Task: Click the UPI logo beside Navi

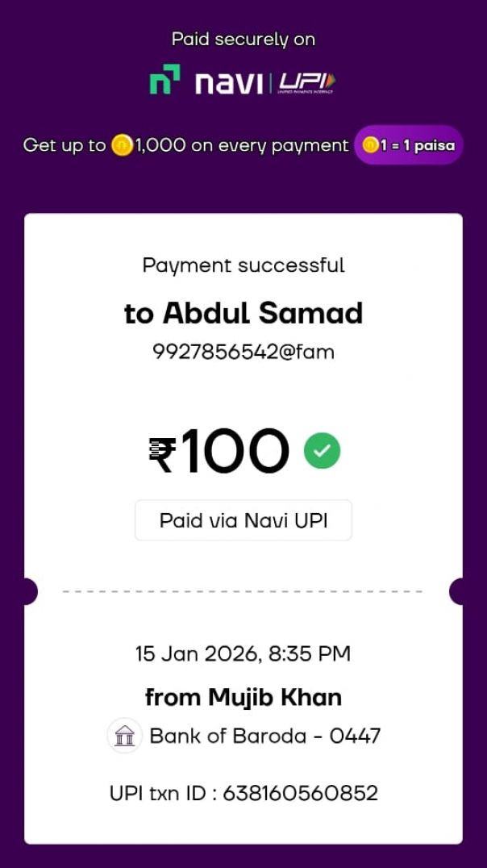Action: 307,81
